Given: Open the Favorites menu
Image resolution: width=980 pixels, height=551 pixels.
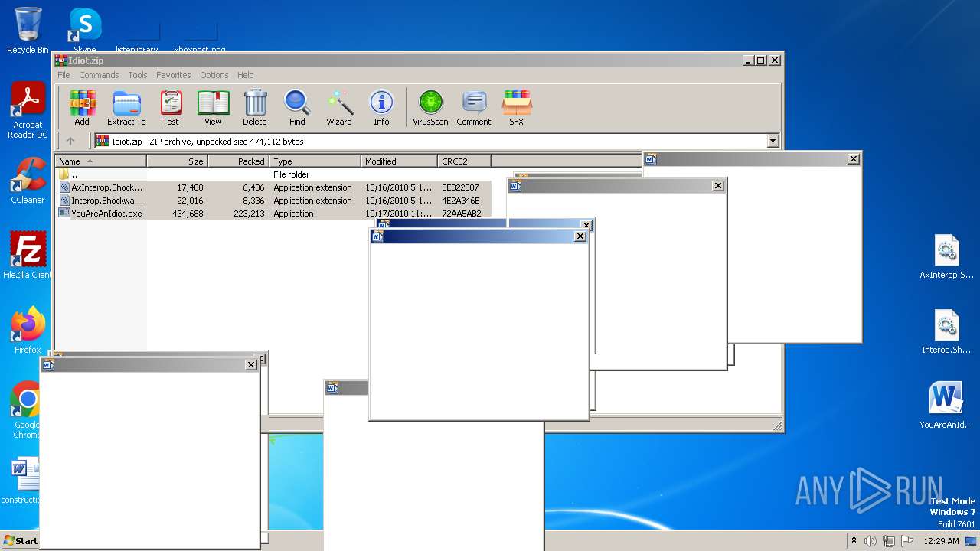Looking at the screenshot, I should click(174, 75).
